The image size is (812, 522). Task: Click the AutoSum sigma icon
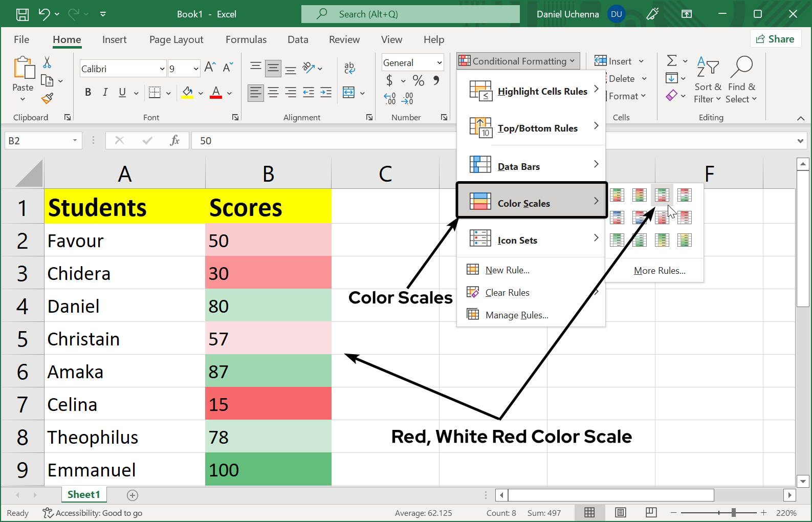point(672,61)
